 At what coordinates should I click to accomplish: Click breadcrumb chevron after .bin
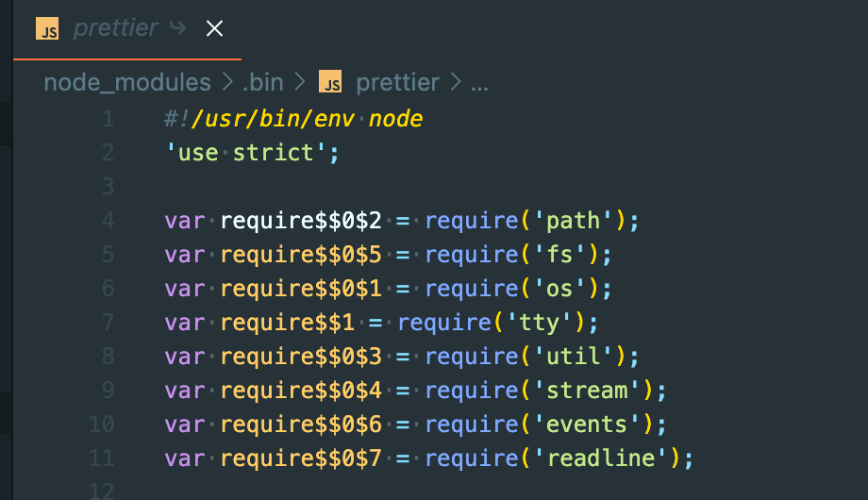coord(300,82)
